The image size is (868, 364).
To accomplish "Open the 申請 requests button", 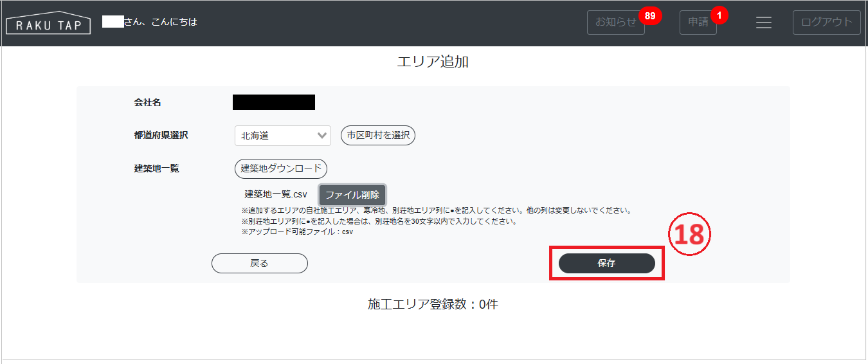I will 698,22.
